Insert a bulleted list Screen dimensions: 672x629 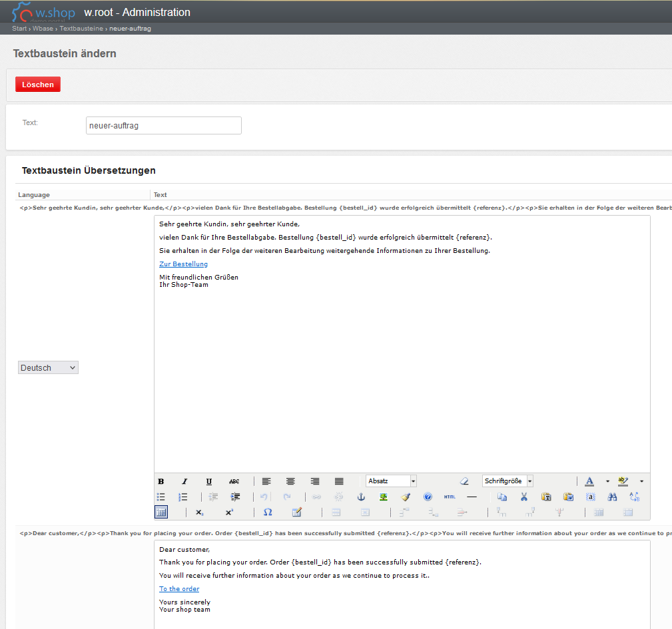click(x=161, y=497)
